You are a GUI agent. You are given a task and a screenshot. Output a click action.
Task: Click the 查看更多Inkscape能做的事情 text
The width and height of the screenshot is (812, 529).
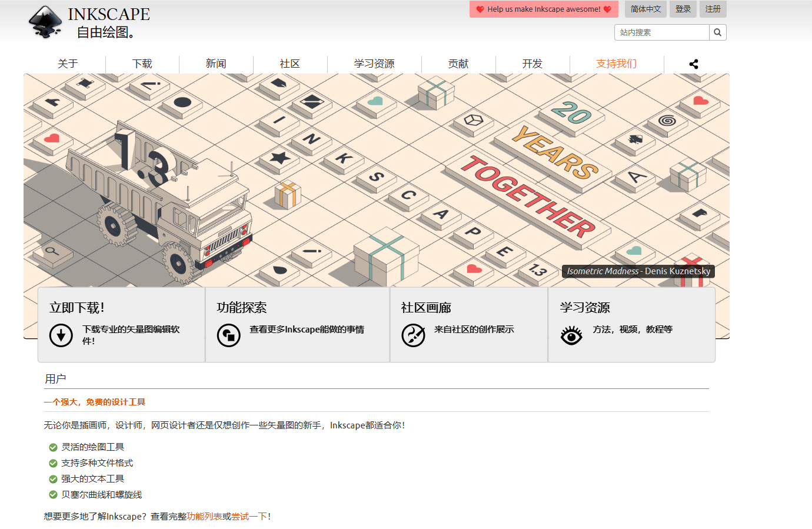(307, 330)
